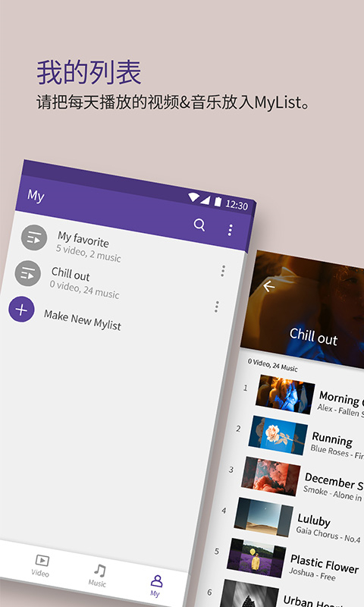Open the Chill out playlist title in list

click(x=71, y=274)
